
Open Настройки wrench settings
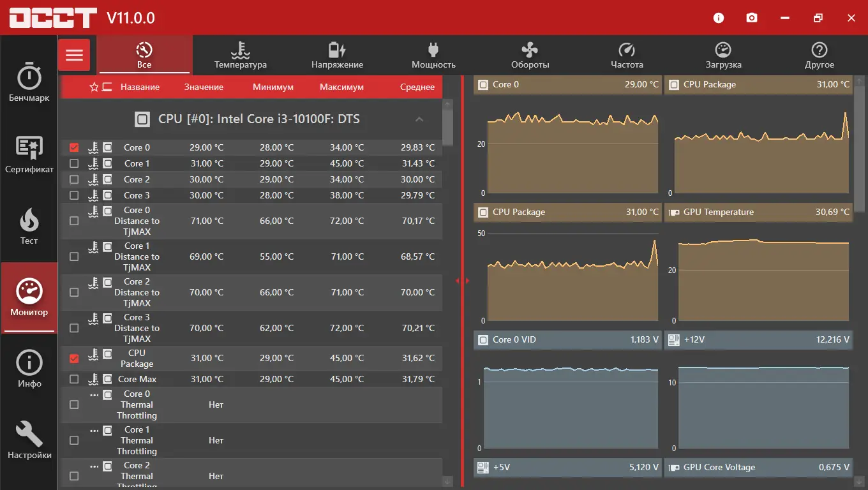(29, 440)
